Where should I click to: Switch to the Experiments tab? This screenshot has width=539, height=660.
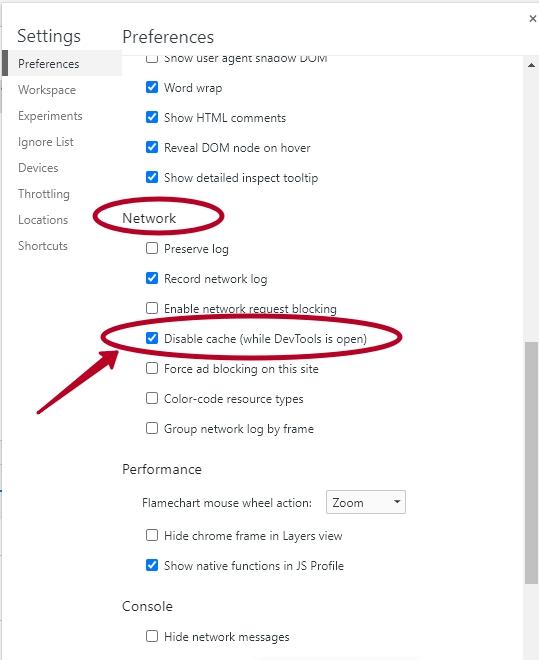pos(50,116)
